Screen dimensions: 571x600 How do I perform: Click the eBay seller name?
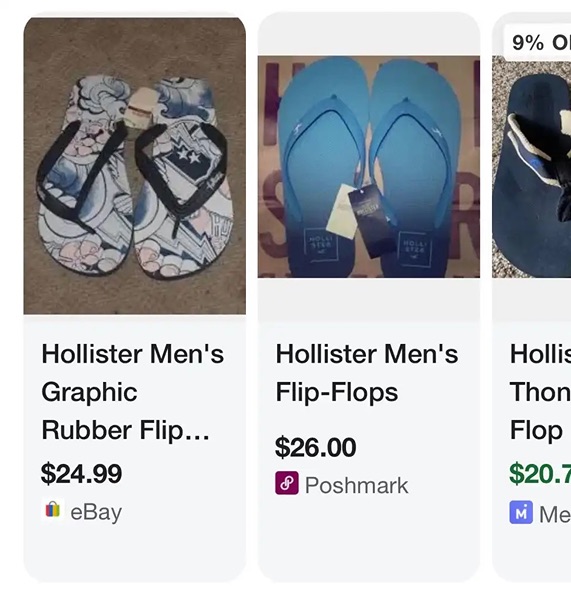tap(96, 512)
